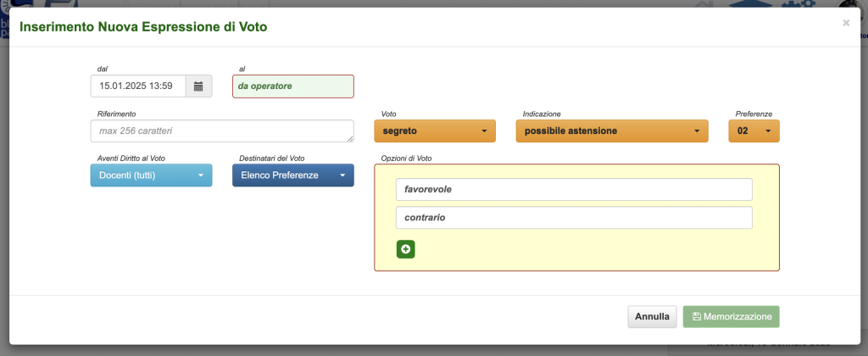This screenshot has width=868, height=356.
Task: Edit the 'favorevole' vote option field
Action: click(x=574, y=190)
